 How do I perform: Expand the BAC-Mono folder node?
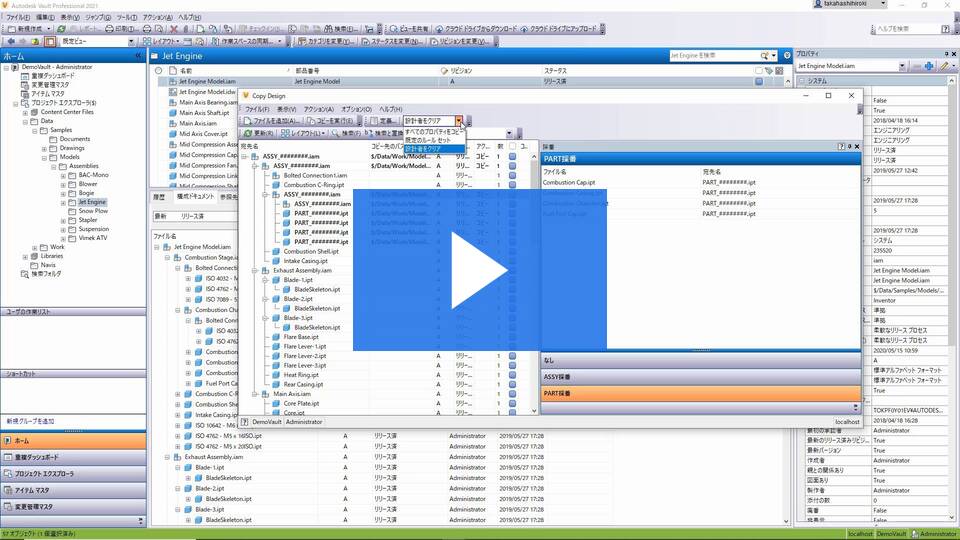click(x=63, y=175)
